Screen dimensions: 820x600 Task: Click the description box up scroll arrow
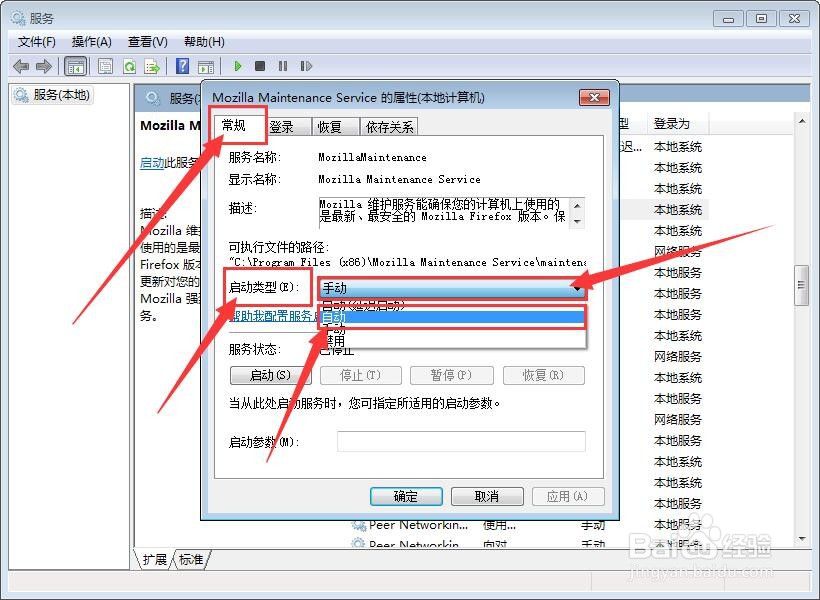point(577,205)
